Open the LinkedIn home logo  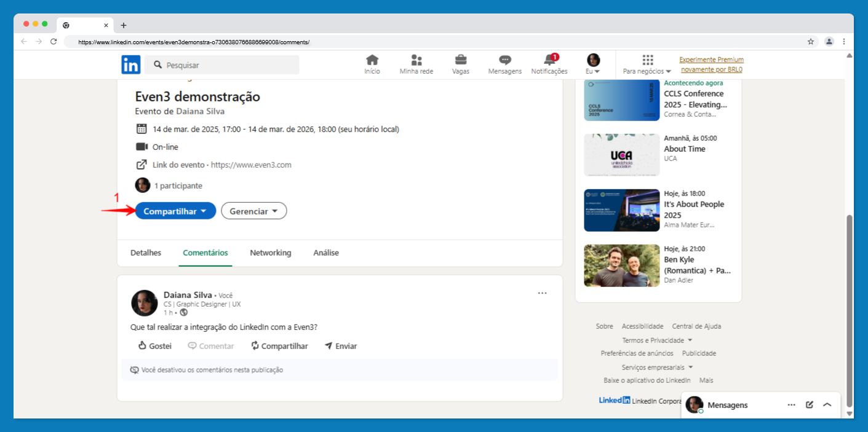tap(130, 65)
